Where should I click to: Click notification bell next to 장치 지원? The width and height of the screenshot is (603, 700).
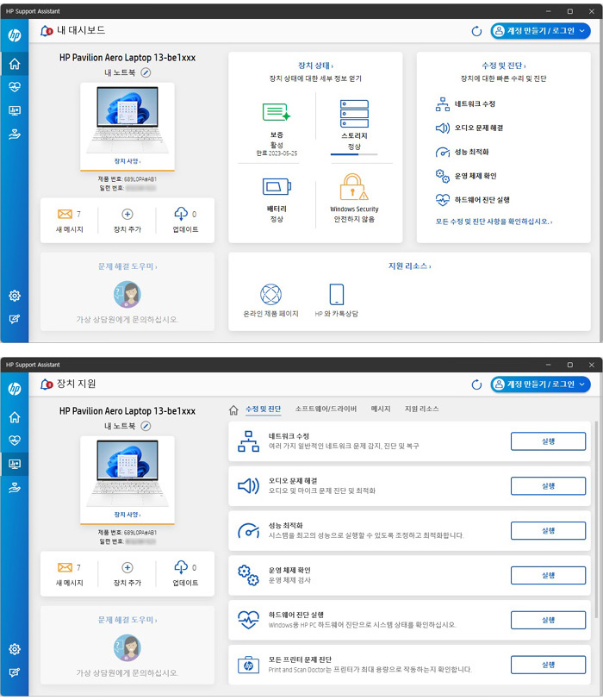pyautogui.click(x=47, y=384)
